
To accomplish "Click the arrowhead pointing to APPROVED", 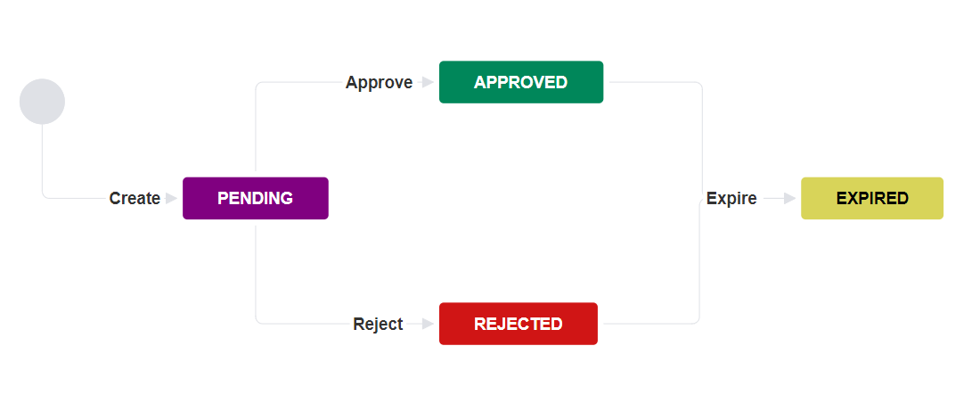I will pos(428,82).
